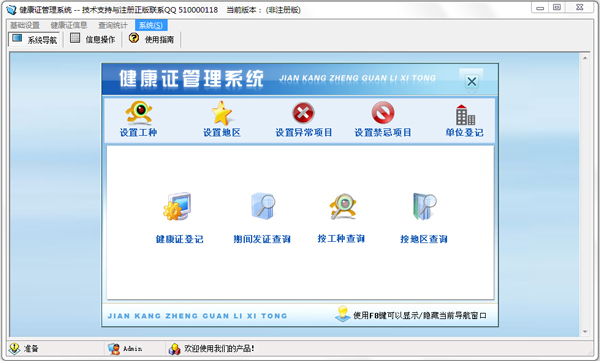Click the 设置地区 label link
Image resolution: width=600 pixels, height=361 pixels.
[x=222, y=132]
